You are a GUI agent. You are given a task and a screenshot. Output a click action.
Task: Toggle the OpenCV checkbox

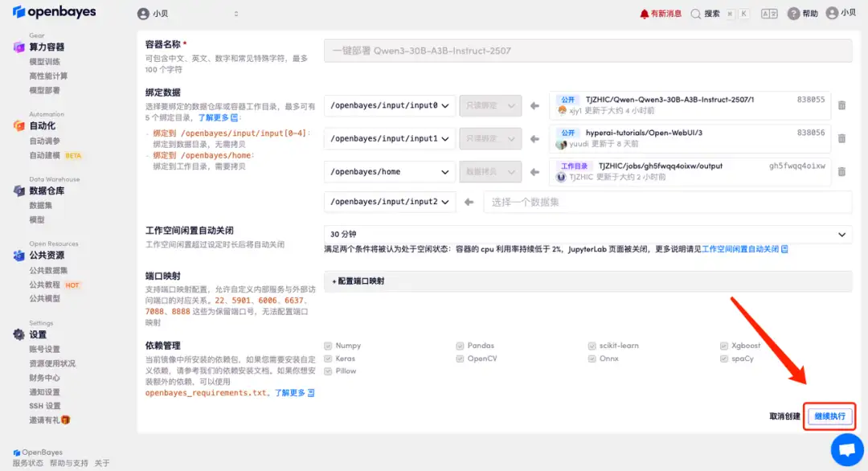(460, 358)
